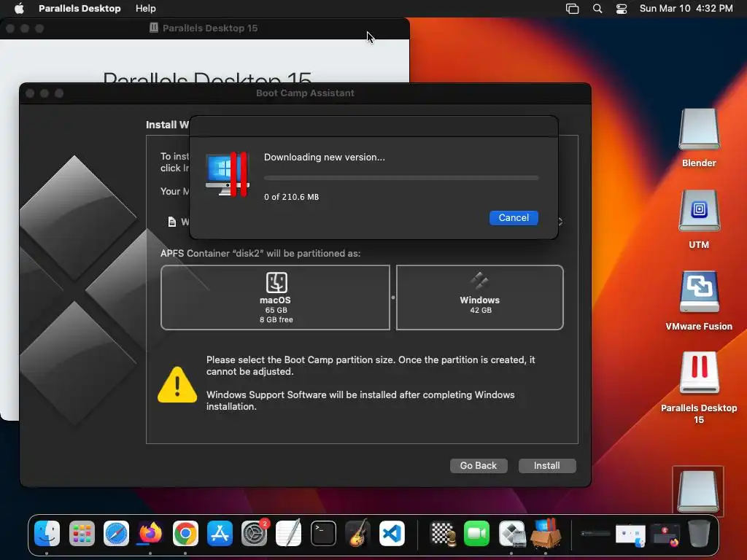Click the Parallels Desktop 15 window title bar
This screenshot has height=560, width=747.
205,28
